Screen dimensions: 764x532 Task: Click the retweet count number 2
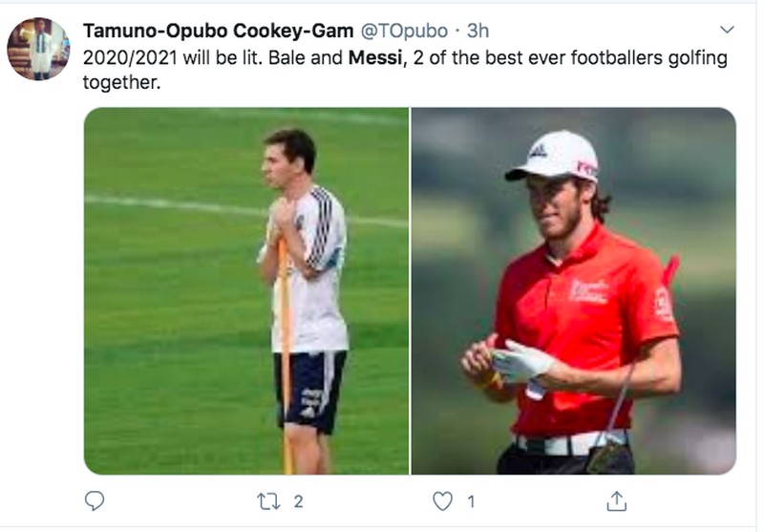[298, 500]
